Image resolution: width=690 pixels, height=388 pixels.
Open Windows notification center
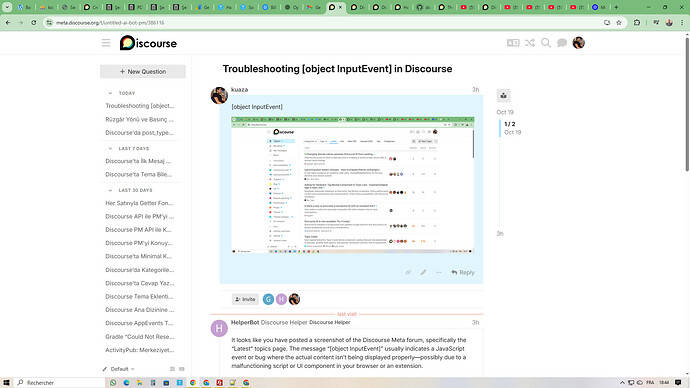tap(678, 383)
